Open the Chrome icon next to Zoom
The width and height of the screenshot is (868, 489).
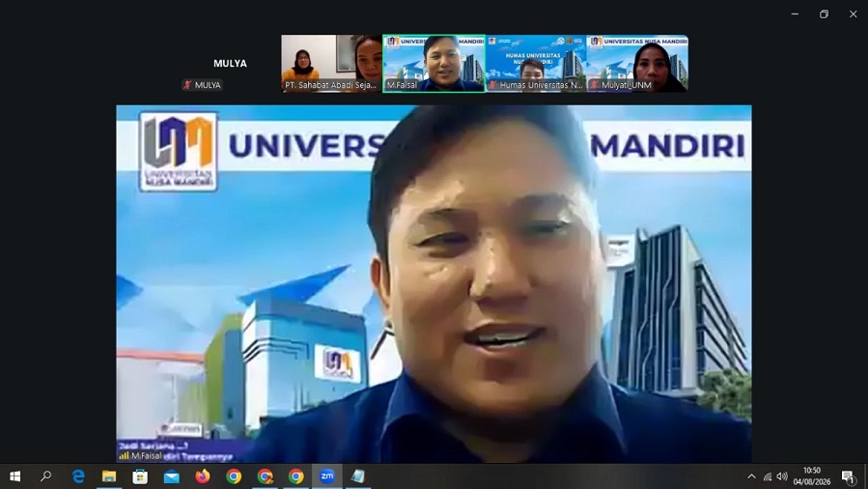(x=295, y=476)
